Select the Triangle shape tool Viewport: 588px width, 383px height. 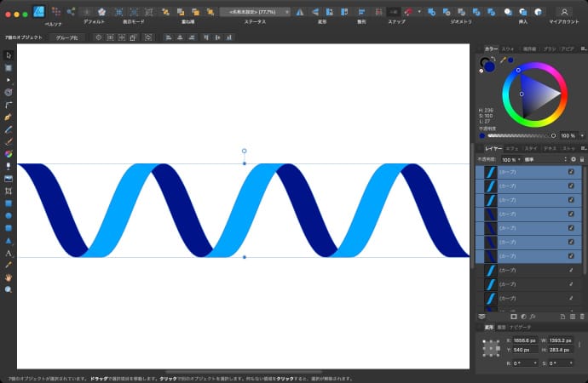pos(9,240)
